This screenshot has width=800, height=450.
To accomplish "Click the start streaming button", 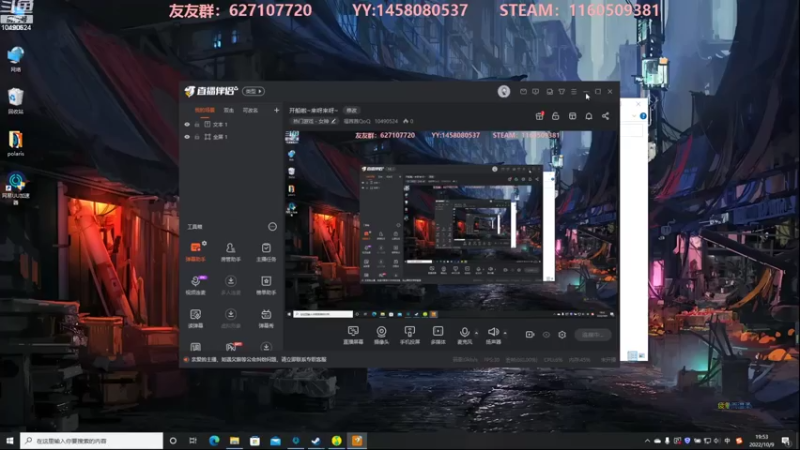I will pyautogui.click(x=593, y=335).
